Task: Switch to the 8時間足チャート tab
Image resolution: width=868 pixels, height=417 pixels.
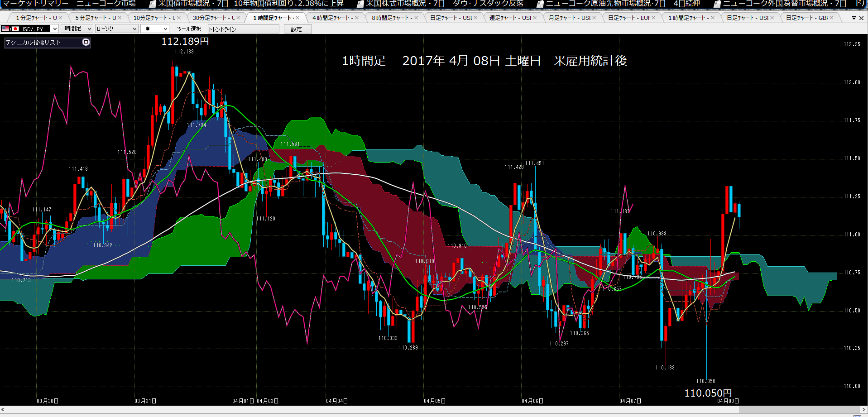Action: (x=392, y=18)
